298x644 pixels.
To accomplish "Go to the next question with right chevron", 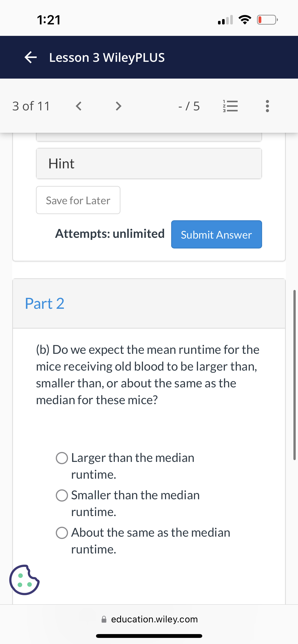I will coord(118,106).
